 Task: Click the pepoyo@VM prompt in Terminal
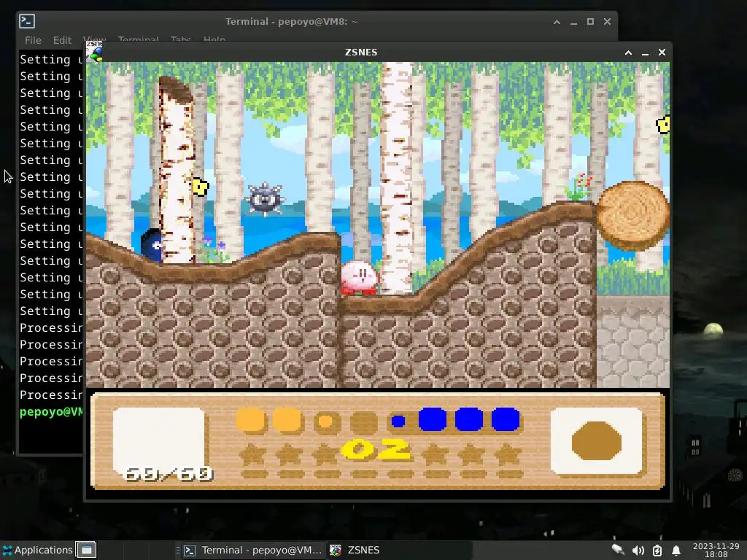point(51,412)
